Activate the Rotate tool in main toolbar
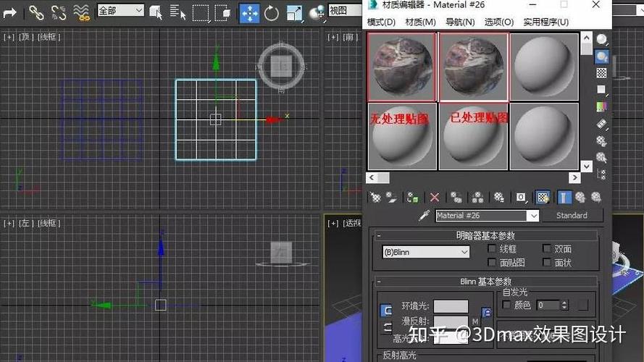This screenshot has height=362, width=644. 271,13
